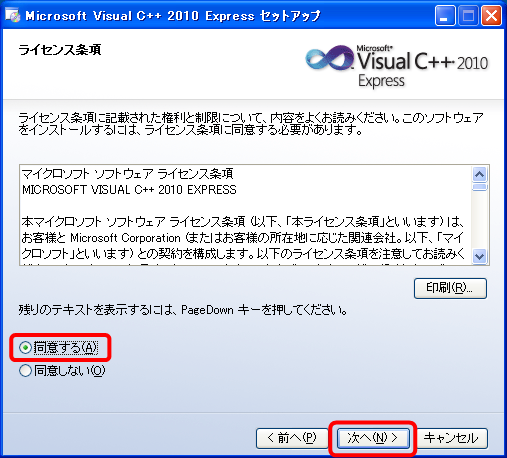Click the license scrollbar thumb

click(x=479, y=187)
